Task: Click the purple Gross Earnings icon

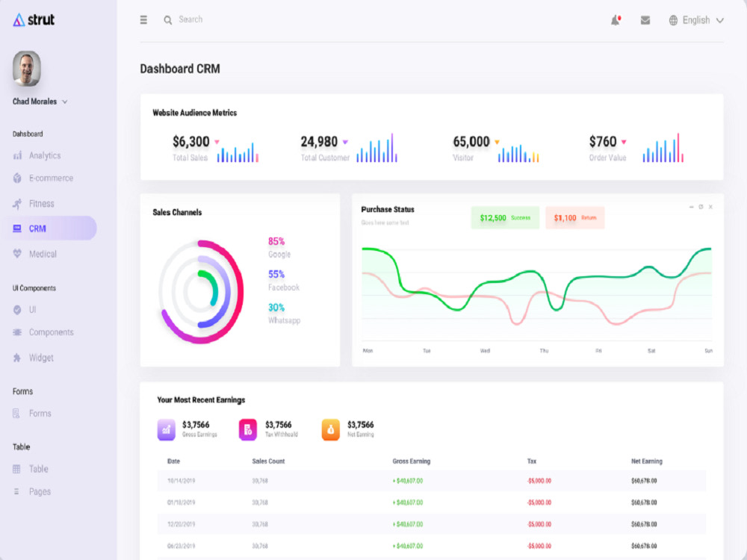Action: click(167, 429)
